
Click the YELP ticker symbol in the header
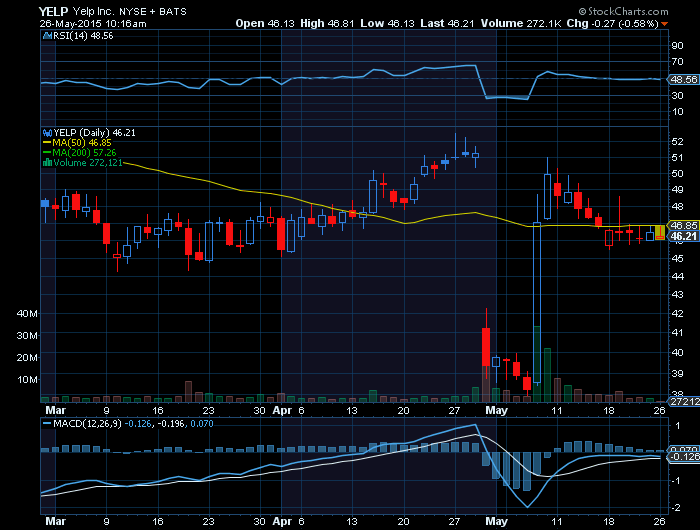[x=53, y=12]
